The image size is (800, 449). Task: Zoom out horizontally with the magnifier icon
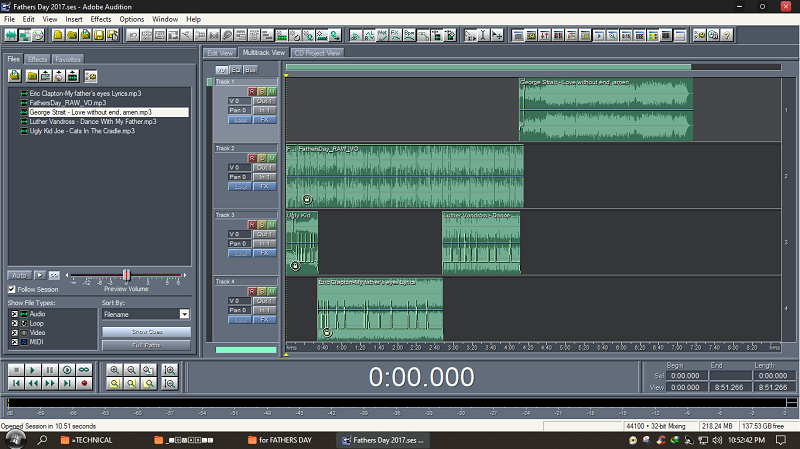(x=132, y=370)
